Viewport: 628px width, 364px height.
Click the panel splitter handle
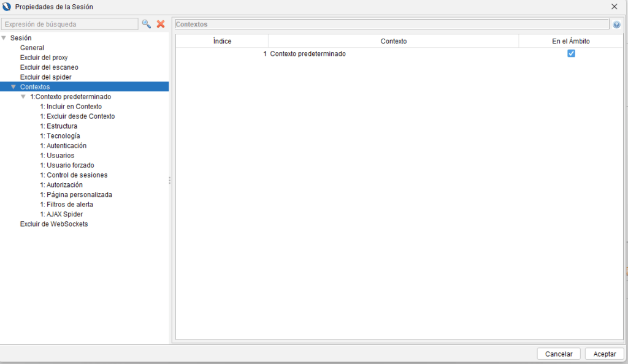[x=169, y=181]
